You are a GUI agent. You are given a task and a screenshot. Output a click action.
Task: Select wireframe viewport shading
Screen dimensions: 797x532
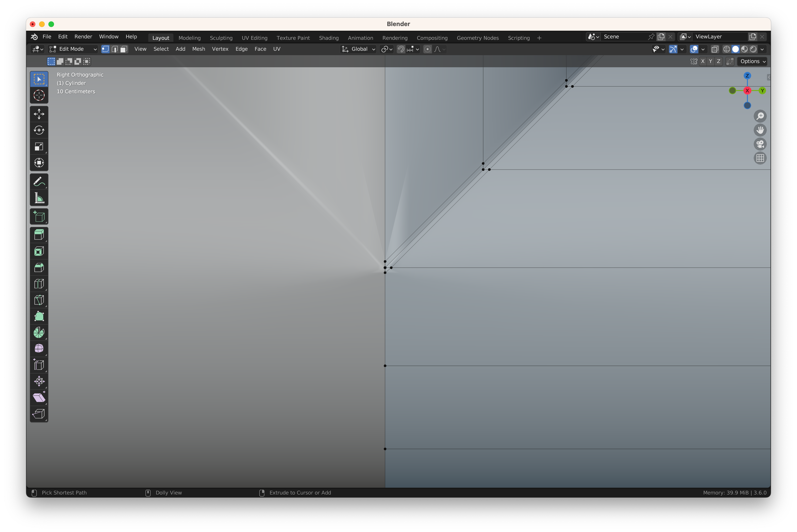tap(726, 49)
